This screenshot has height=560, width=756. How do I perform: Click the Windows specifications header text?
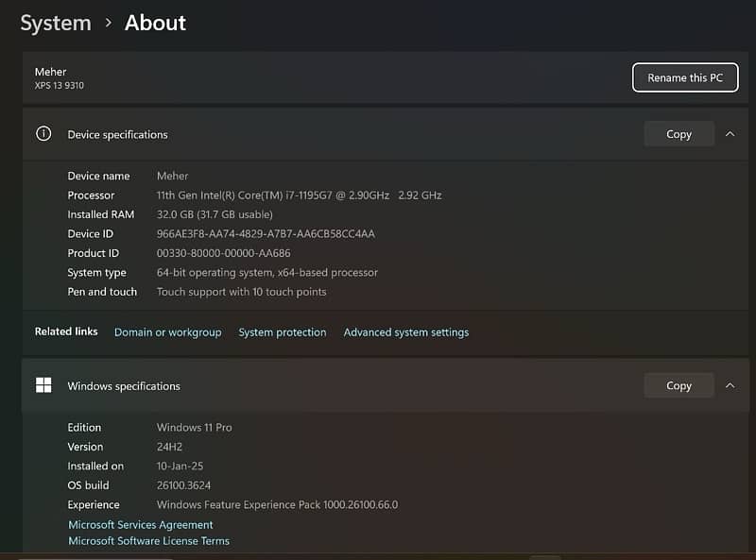124,386
